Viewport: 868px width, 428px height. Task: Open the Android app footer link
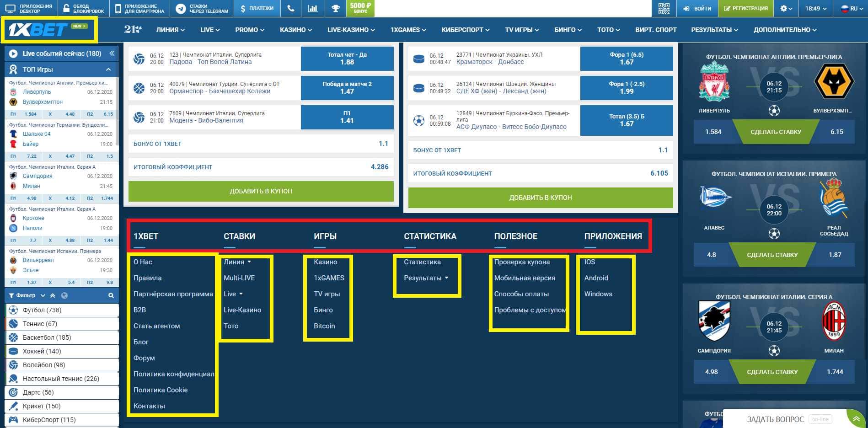[x=596, y=278]
